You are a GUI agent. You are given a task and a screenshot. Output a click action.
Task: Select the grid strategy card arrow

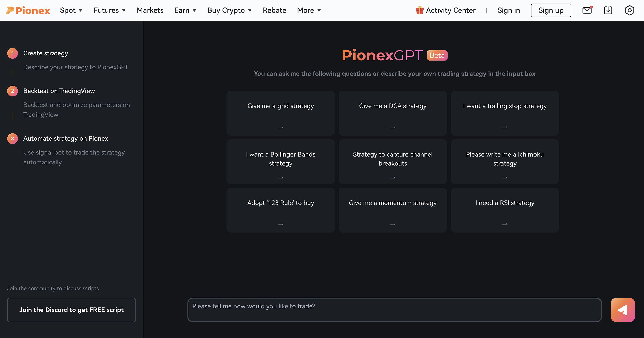280,127
